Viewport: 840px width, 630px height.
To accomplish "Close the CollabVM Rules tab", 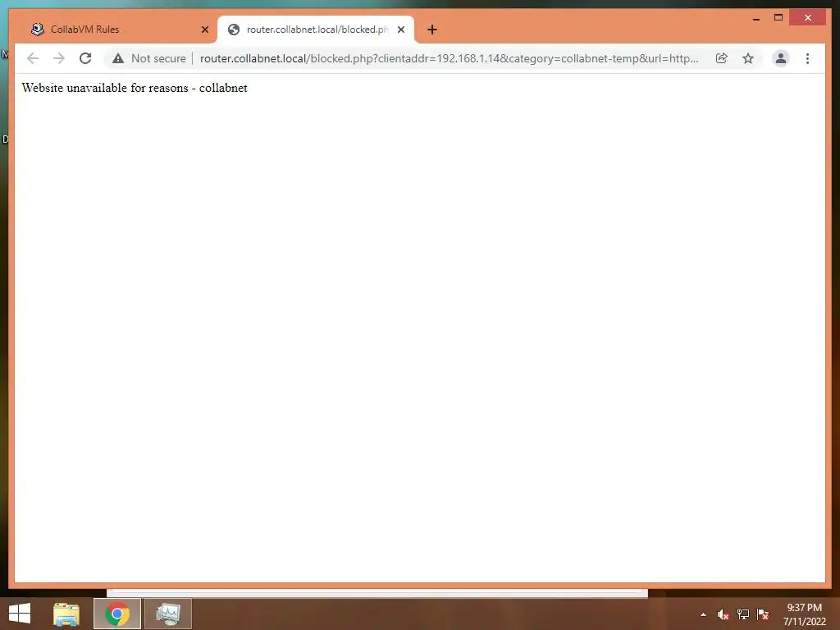I will pyautogui.click(x=204, y=30).
